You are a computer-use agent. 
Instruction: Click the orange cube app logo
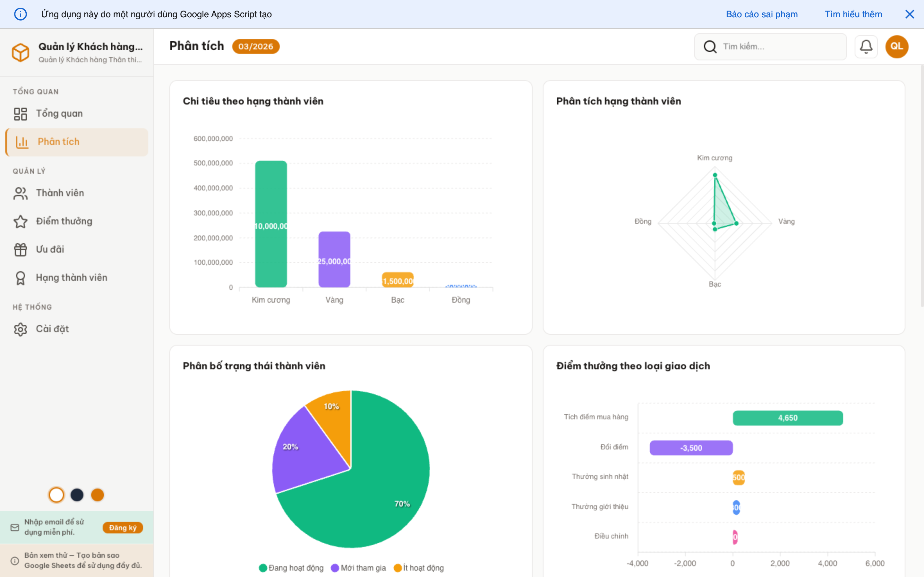pos(20,52)
